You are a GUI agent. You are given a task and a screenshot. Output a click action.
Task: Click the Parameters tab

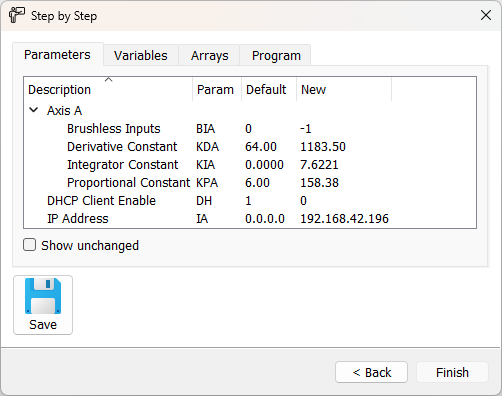coord(57,55)
